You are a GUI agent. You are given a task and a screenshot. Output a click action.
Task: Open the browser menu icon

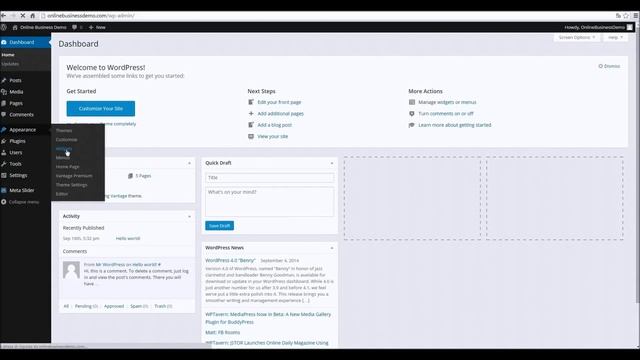click(x=636, y=16)
